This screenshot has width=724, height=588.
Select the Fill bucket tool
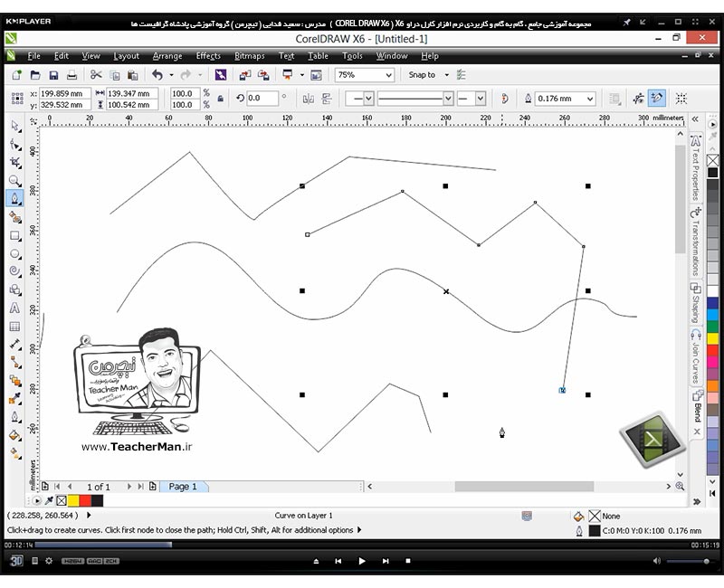coord(14,435)
